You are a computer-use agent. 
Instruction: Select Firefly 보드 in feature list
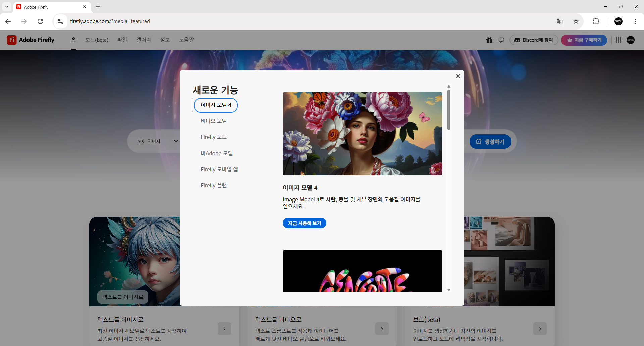point(214,137)
